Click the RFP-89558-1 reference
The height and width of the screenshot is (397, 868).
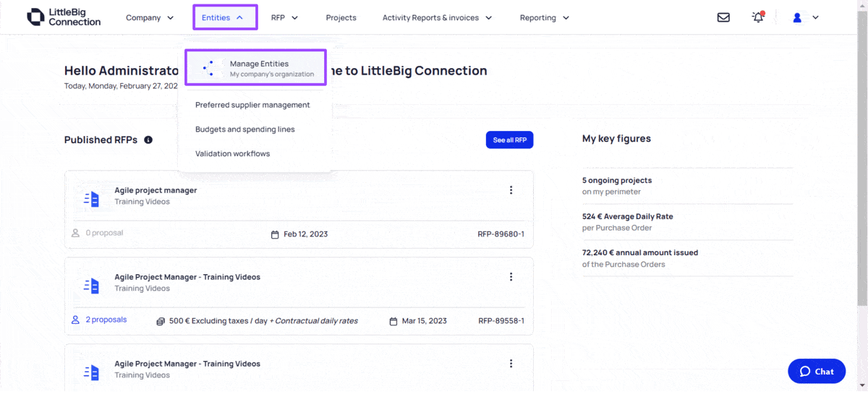tap(501, 321)
